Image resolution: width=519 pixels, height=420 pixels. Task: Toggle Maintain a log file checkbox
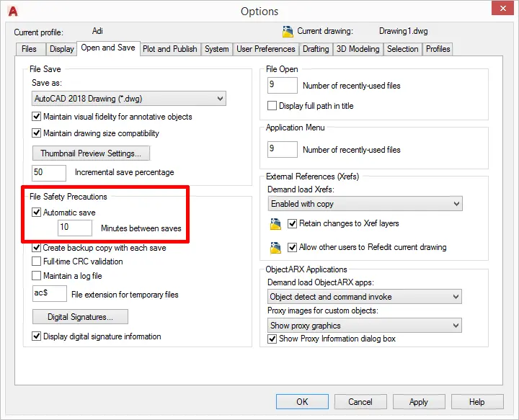pyautogui.click(x=37, y=276)
